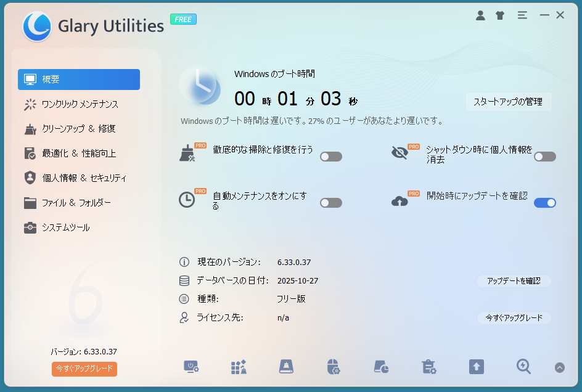Image resolution: width=582 pixels, height=392 pixels.
Task: Click the clipboard-with-gear icon in bottom toolbar
Action: tap(429, 367)
